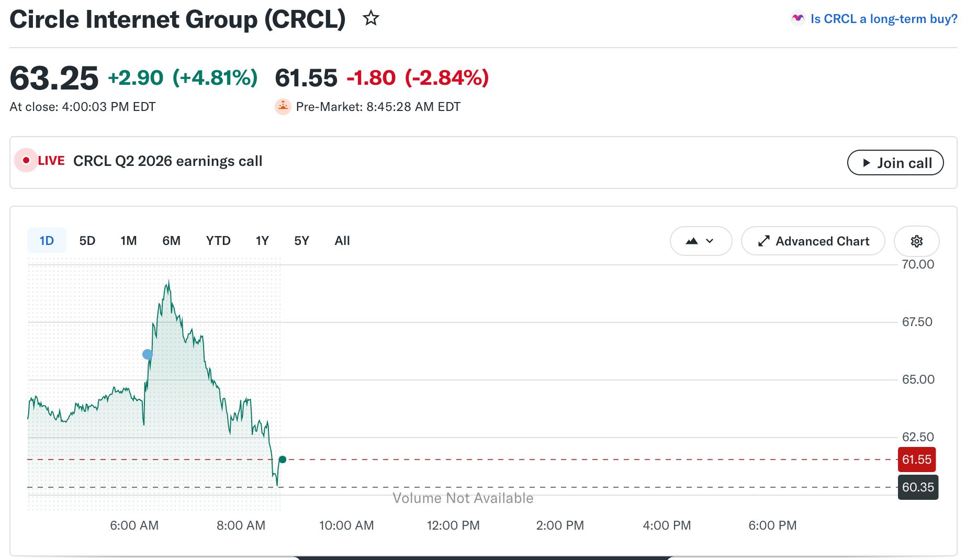Viewport: 966px width, 560px height.
Task: Switch chart to 1M range
Action: pos(129,241)
